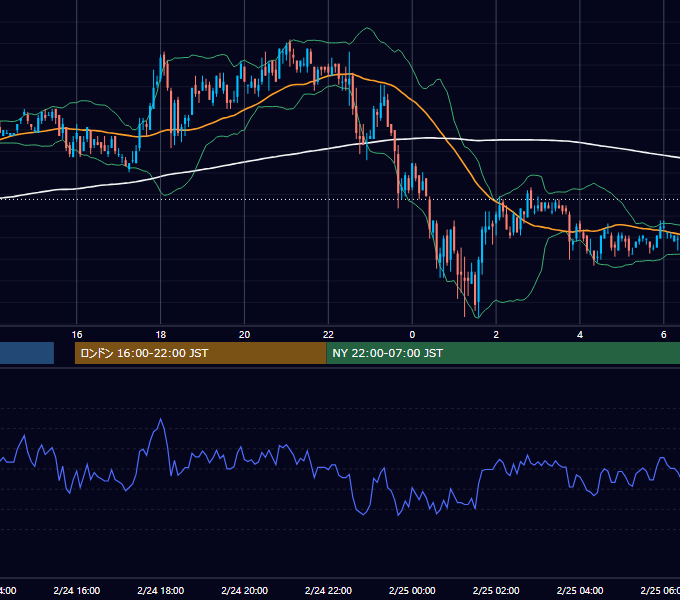
Task: Click the 2/25 02:00 time axis label
Action: tap(496, 590)
